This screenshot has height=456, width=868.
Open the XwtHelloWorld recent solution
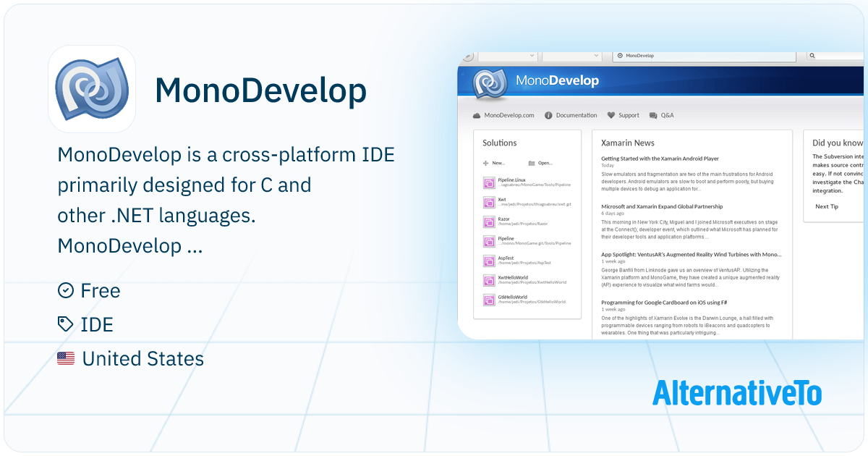click(525, 280)
